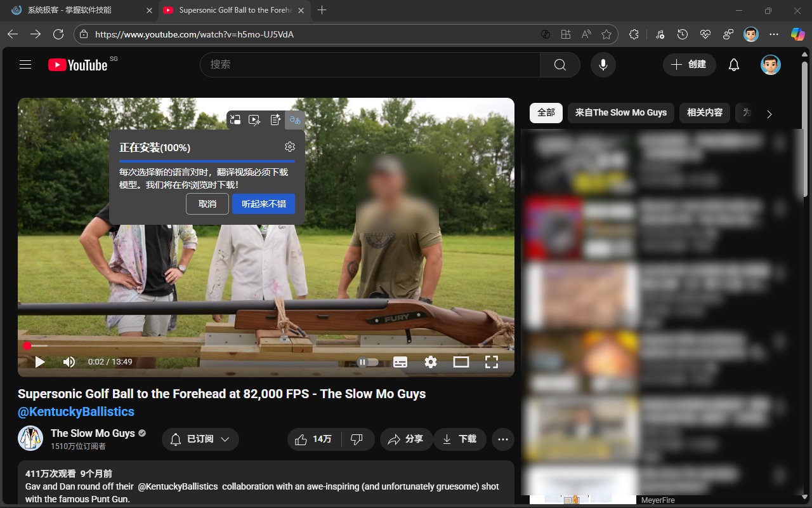Expand the video description box

(266, 484)
